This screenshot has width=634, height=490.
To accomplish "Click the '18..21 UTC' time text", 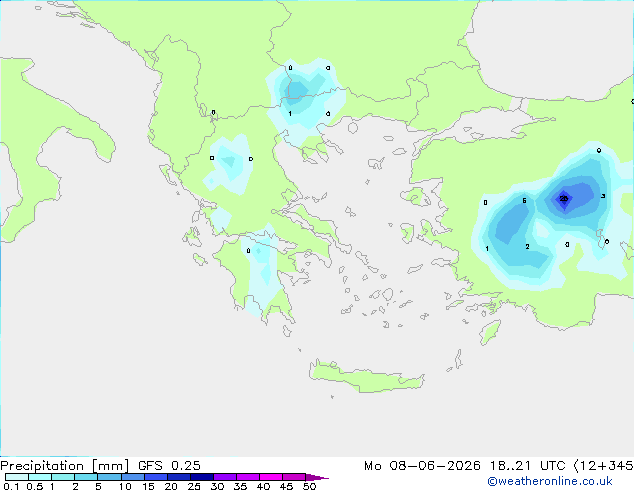I will click(528, 466).
